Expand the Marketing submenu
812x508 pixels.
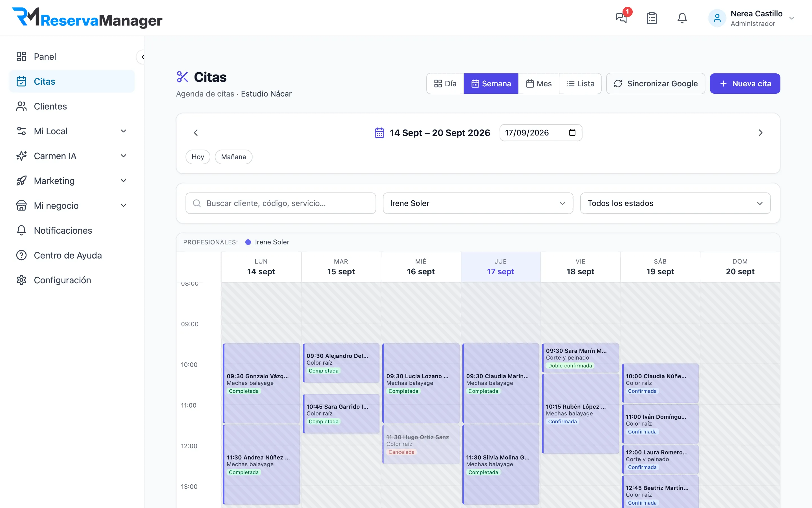tap(123, 181)
